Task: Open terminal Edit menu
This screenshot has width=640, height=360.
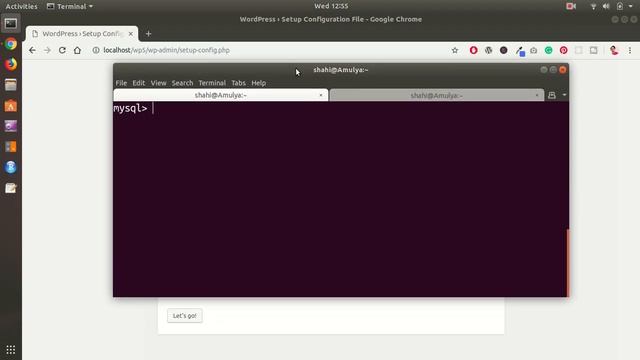Action: click(x=138, y=83)
